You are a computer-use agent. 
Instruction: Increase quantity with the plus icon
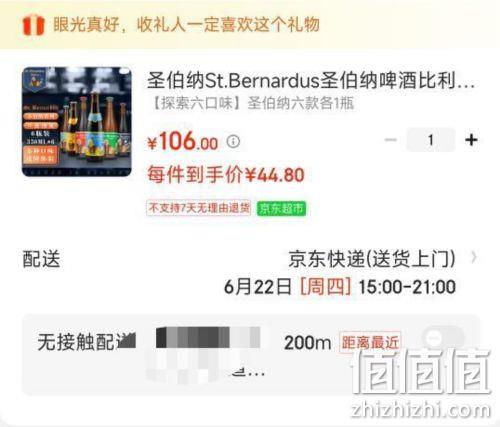coord(471,140)
